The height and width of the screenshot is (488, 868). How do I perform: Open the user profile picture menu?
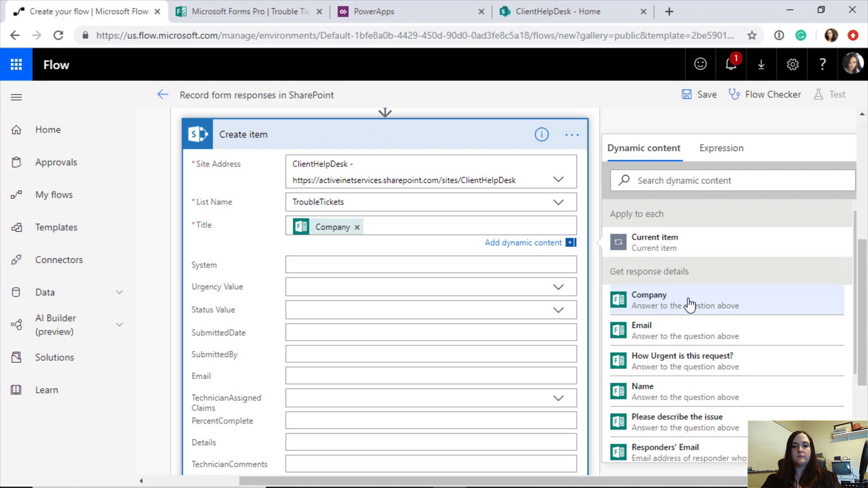coord(853,63)
